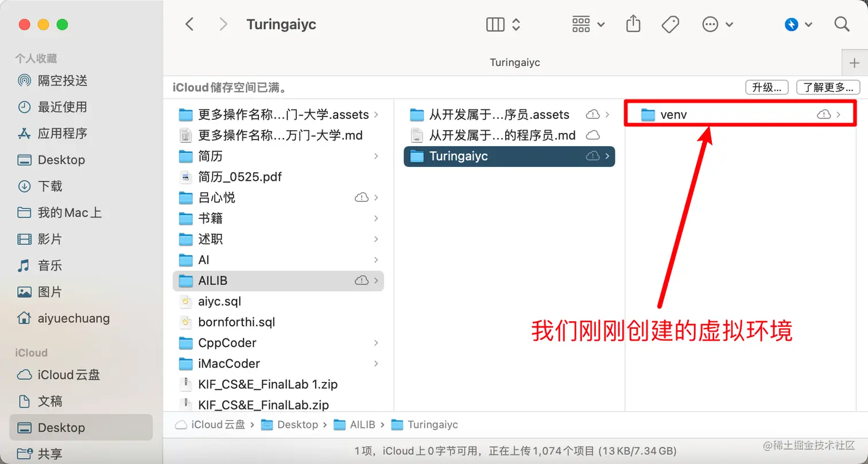Image resolution: width=868 pixels, height=464 pixels.
Task: Expand the venv folder chevron
Action: click(x=839, y=115)
